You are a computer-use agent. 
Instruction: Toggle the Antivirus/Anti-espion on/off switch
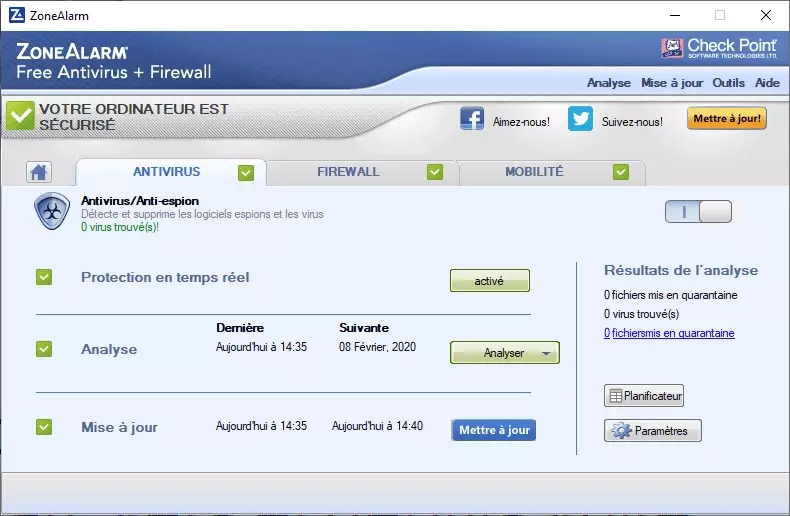click(698, 212)
